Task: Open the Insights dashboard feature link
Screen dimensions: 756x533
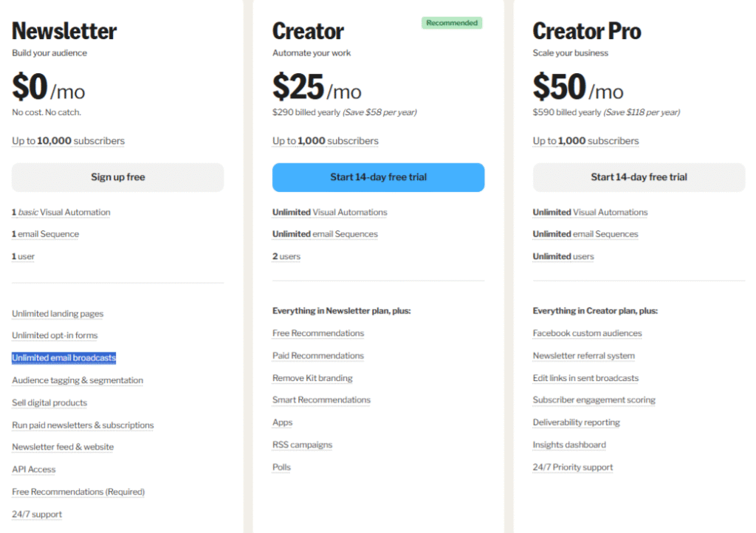Action: pyautogui.click(x=569, y=444)
